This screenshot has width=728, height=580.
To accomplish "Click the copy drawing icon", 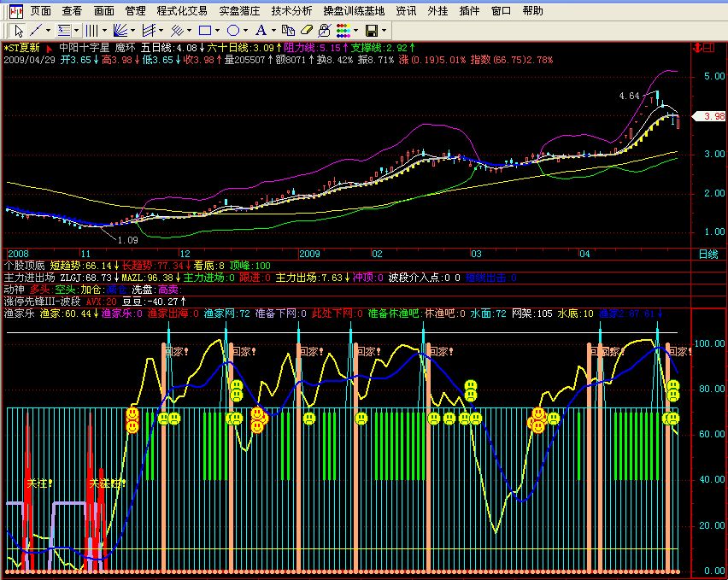I will point(287,30).
